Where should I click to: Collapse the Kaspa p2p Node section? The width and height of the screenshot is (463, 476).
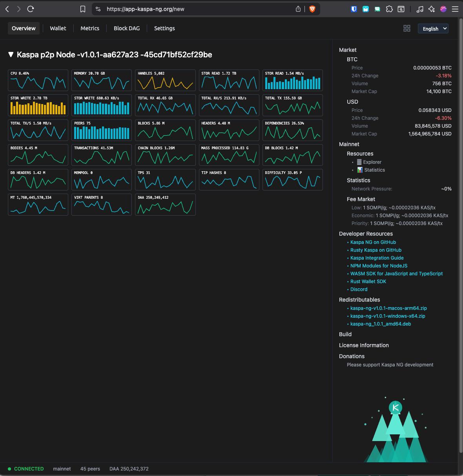pos(11,55)
